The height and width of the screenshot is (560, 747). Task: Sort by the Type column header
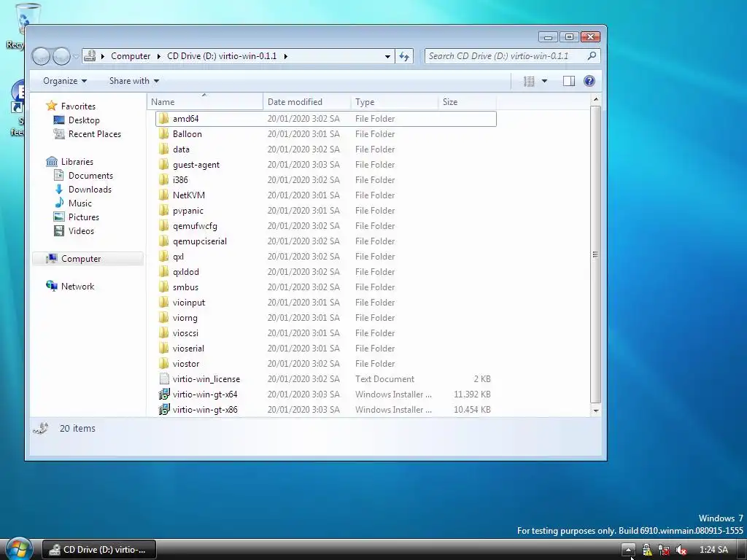pos(395,102)
